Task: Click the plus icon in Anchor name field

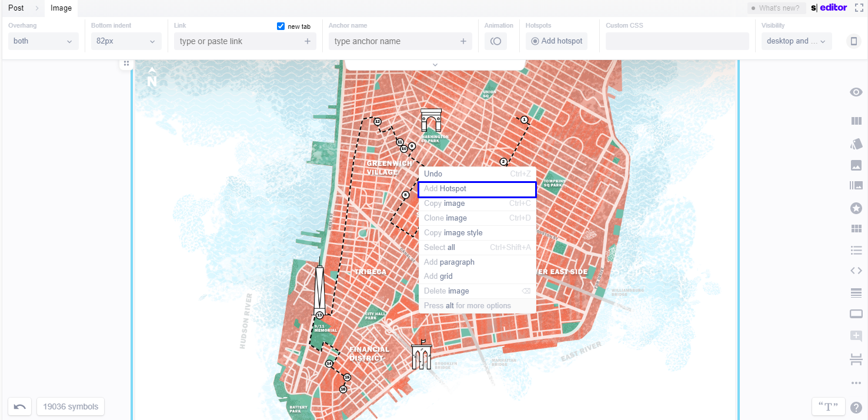Action: click(x=463, y=41)
